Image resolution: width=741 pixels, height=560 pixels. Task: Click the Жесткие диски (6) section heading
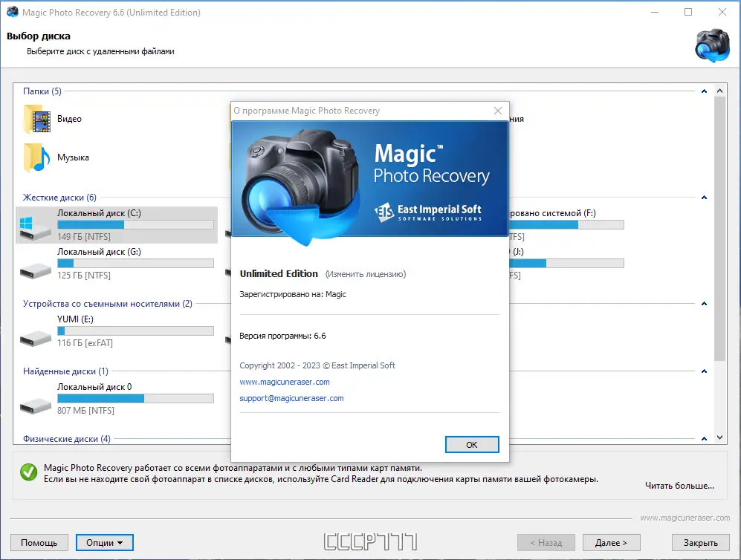point(59,198)
